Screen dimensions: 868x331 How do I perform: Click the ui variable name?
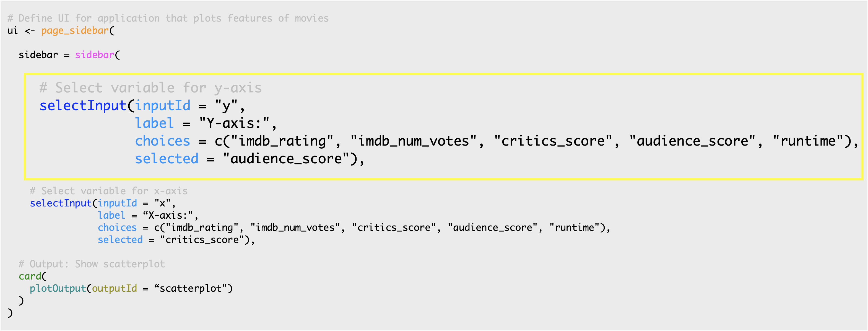(x=12, y=31)
